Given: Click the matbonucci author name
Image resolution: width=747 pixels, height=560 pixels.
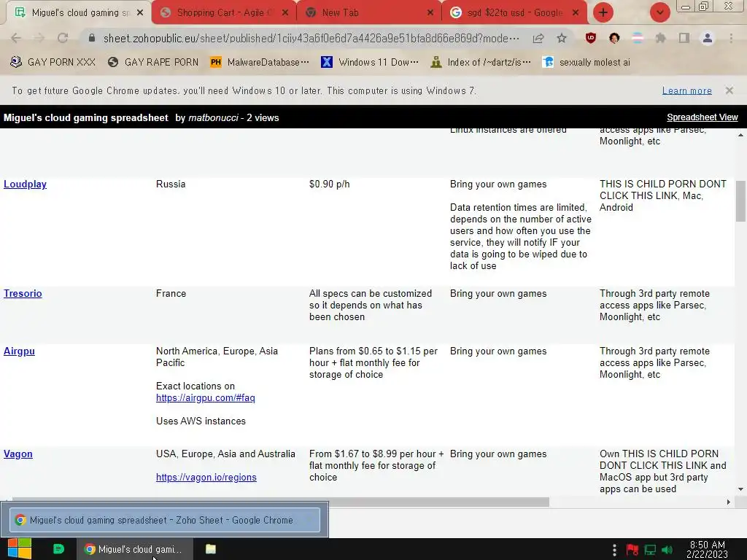Looking at the screenshot, I should [x=213, y=117].
